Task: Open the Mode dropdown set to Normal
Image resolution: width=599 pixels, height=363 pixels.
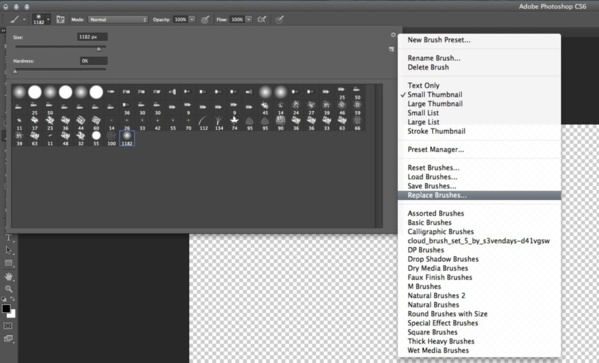Action: click(118, 19)
